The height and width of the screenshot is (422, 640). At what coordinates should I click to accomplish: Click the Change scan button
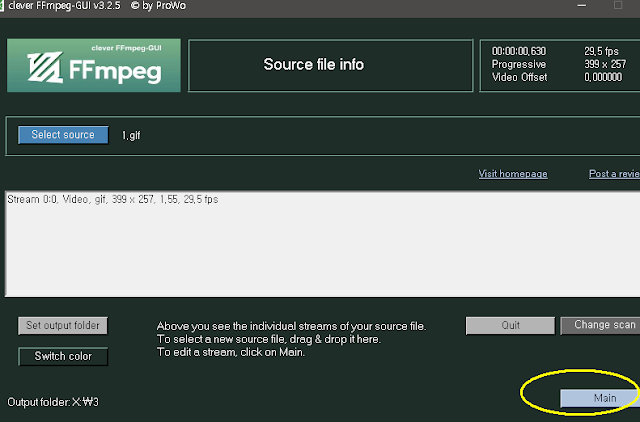[600, 325]
